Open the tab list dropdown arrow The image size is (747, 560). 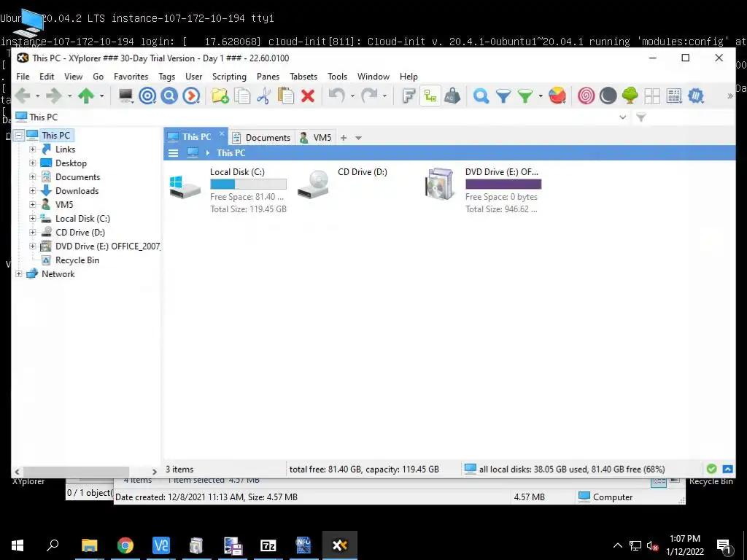point(358,138)
